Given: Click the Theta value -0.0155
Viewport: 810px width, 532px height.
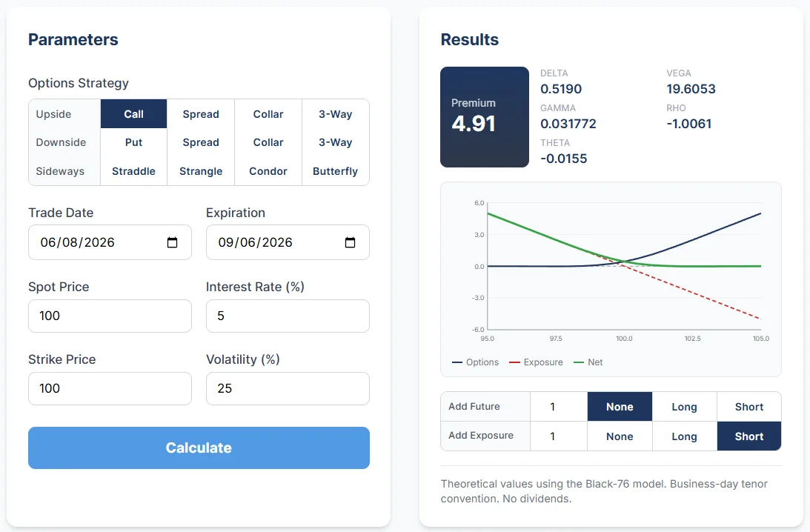Looking at the screenshot, I should (563, 158).
